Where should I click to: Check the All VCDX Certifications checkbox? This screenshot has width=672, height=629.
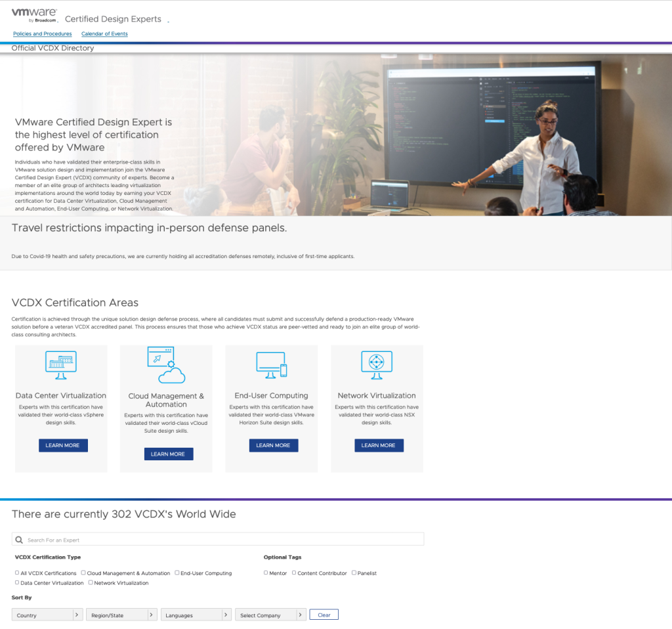[x=17, y=573]
